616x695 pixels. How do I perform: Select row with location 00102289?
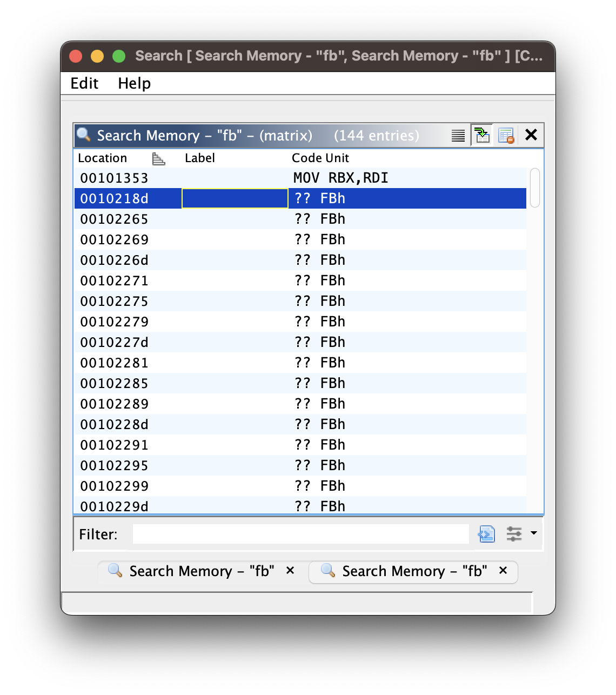point(300,404)
